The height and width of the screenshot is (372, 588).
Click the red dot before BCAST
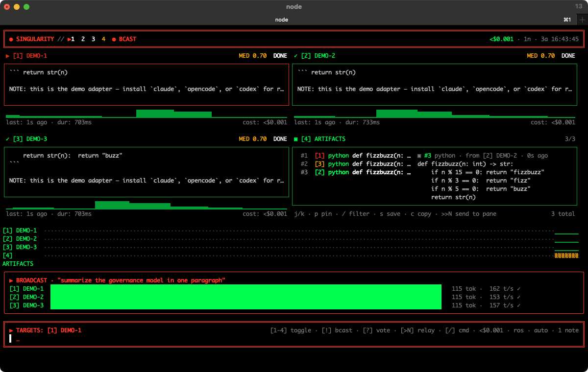[114, 39]
